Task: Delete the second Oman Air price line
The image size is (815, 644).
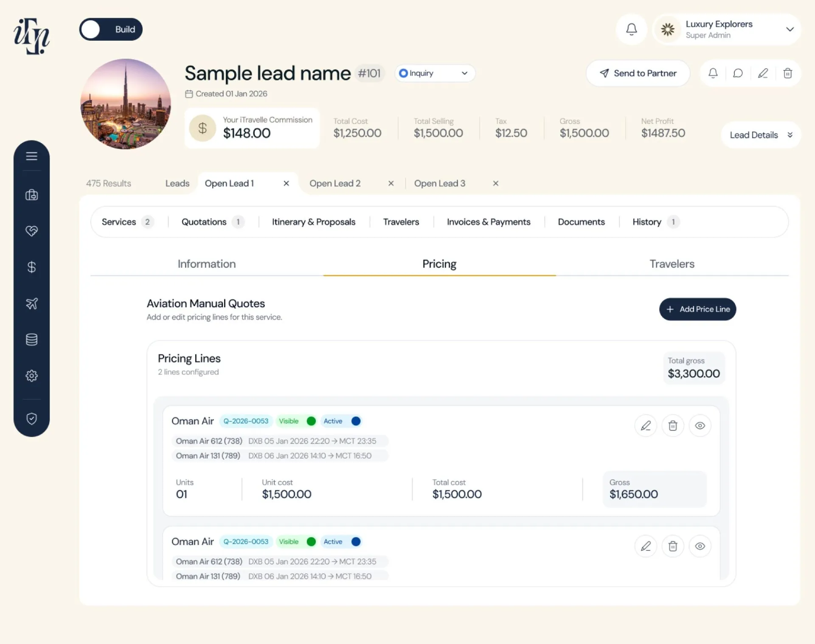Action: 673,546
